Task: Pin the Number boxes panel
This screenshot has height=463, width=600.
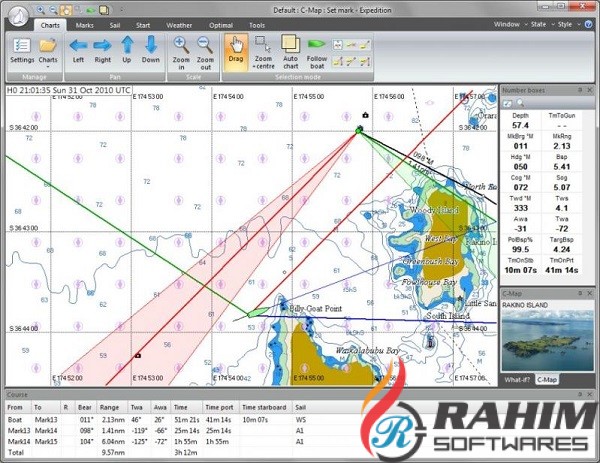Action: pos(580,90)
